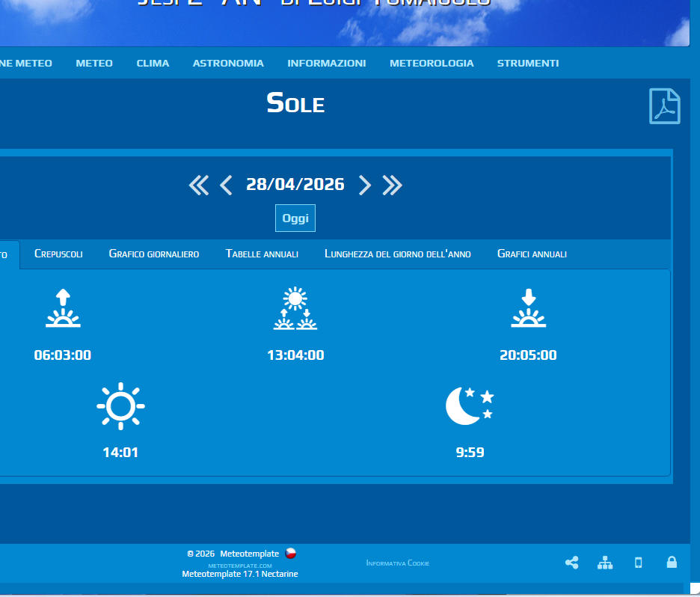700x597 pixels.
Task: Open the Strumenti menu
Action: point(528,64)
